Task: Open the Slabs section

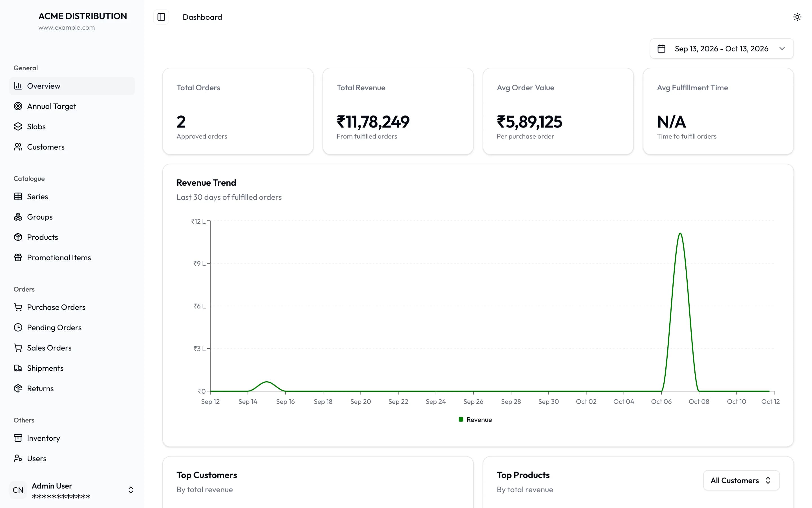Action: 72,127
